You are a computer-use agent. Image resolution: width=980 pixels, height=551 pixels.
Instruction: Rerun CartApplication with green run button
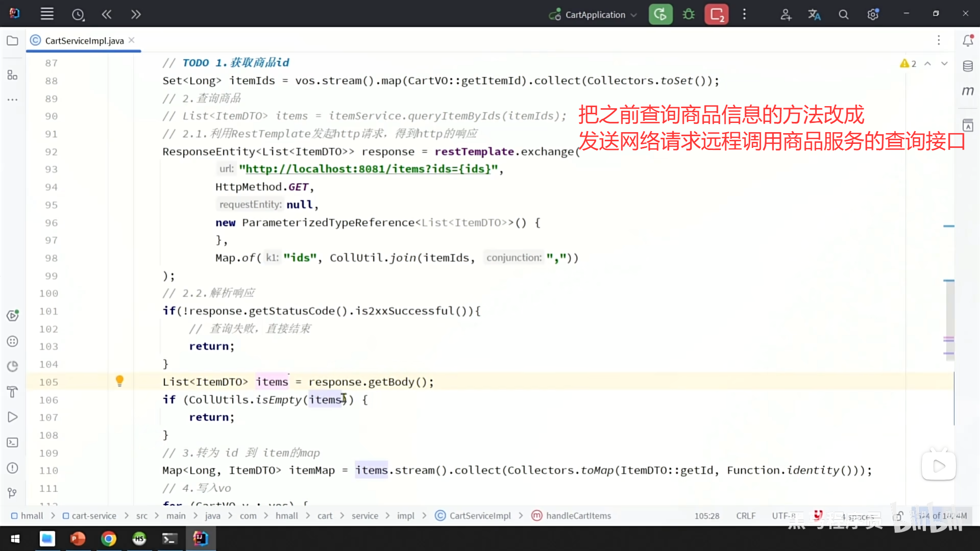(660, 14)
